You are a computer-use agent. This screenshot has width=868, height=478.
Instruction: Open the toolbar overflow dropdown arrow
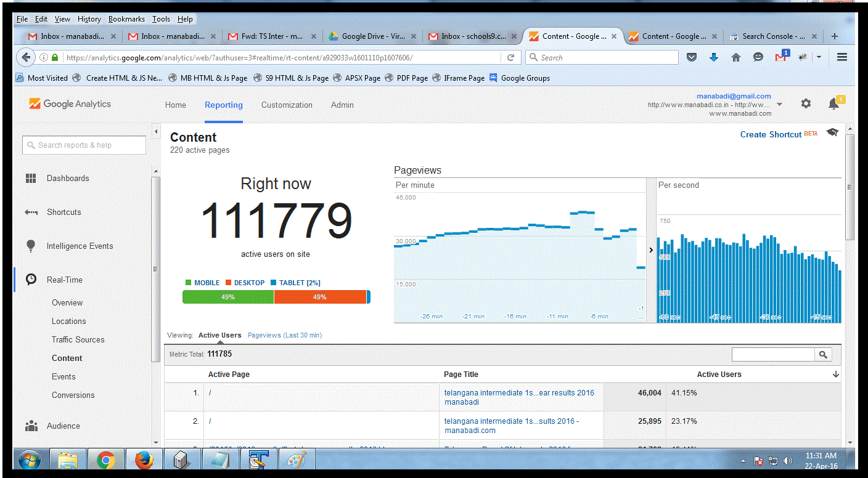click(819, 57)
